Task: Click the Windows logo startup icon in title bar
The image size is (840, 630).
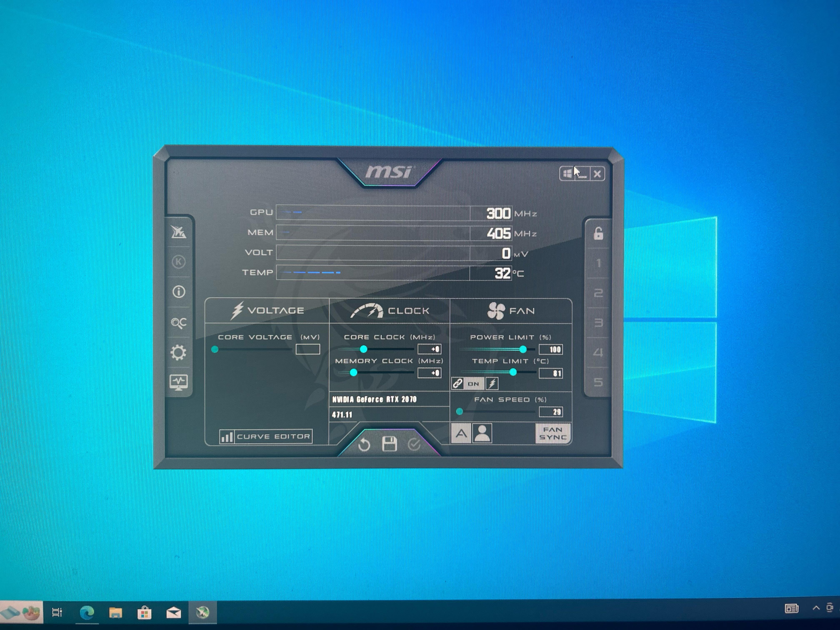Action: pyautogui.click(x=567, y=174)
